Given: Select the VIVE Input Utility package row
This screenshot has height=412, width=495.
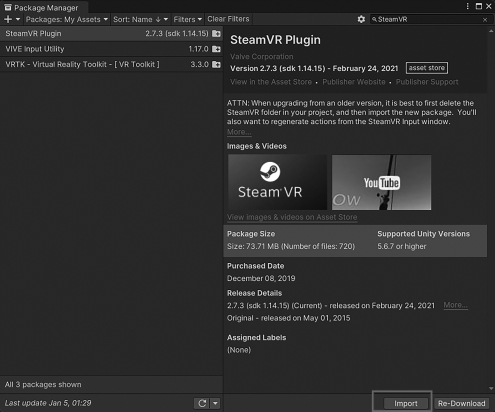Looking at the screenshot, I should [111, 49].
